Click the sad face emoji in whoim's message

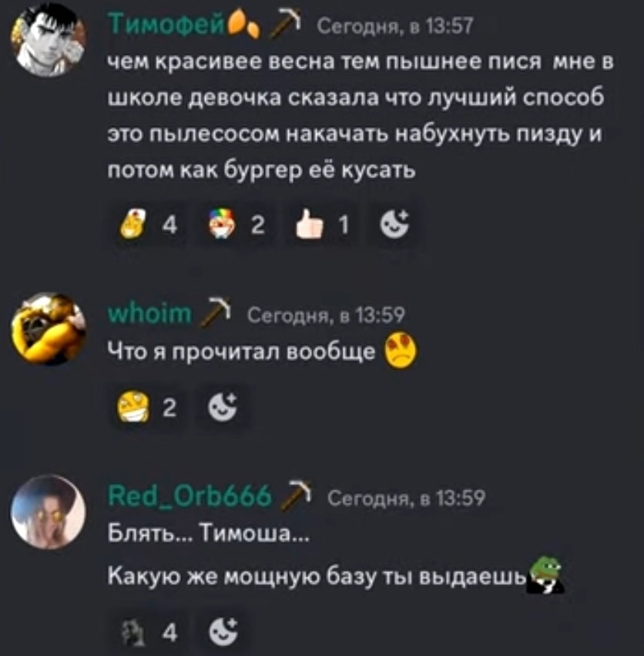click(401, 351)
